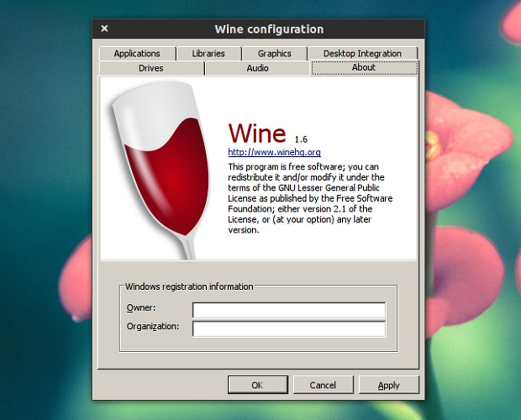Image resolution: width=521 pixels, height=420 pixels.
Task: Open the www.winehq.org website link
Action: coord(274,153)
